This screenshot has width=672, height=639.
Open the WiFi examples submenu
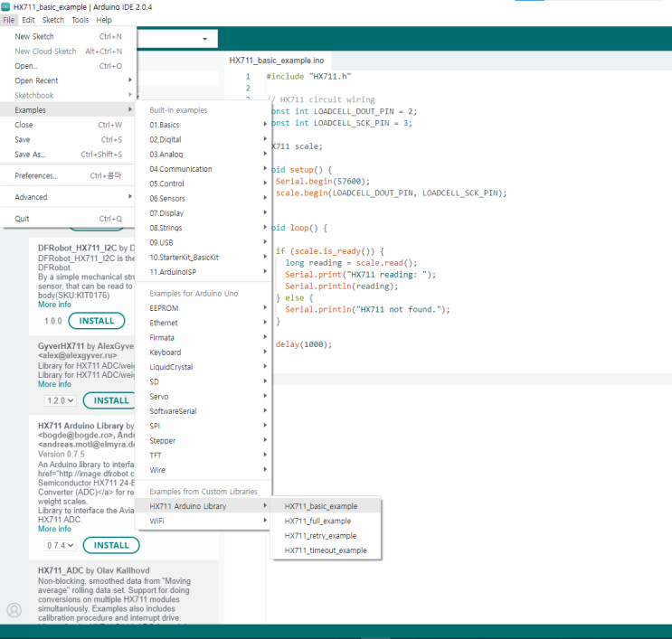pos(203,521)
